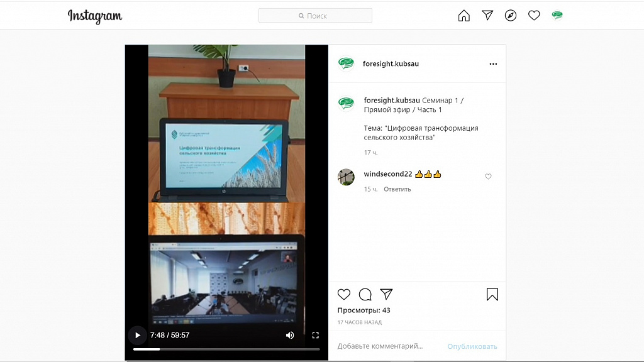Play the video
The width and height of the screenshot is (644, 362).
point(138,336)
